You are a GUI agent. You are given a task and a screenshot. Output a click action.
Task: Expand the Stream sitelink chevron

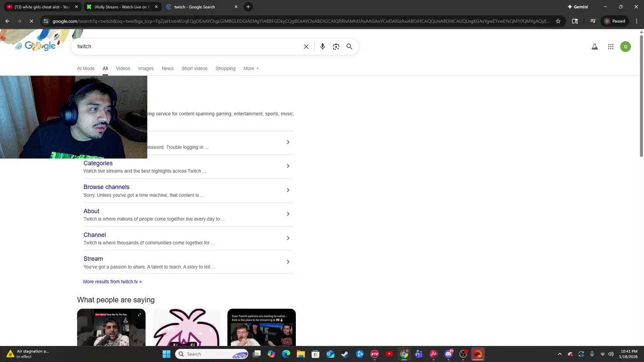288,261
